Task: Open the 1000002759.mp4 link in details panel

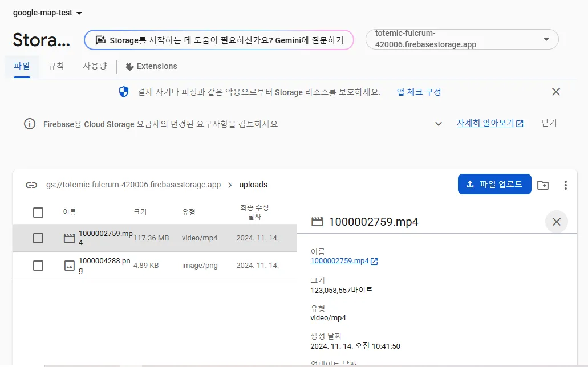Action: [x=339, y=261]
